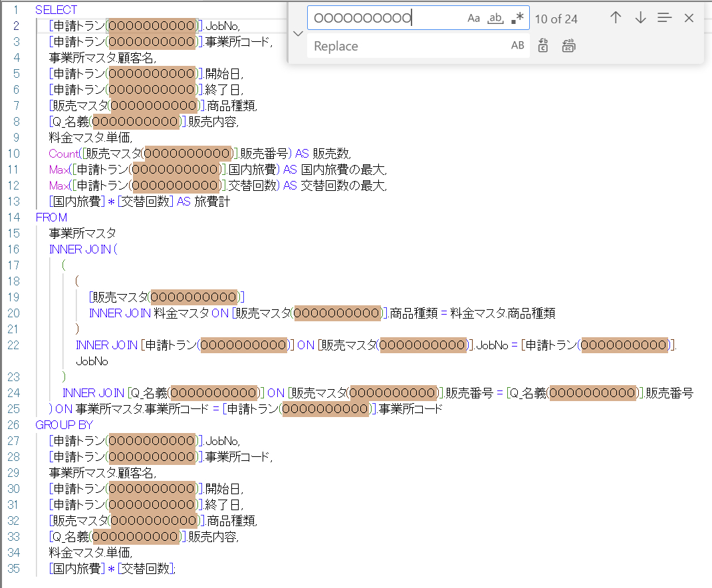Click '料金マスタ.商品種類' on line 20
Image resolution: width=712 pixels, height=588 pixels.
(x=503, y=313)
